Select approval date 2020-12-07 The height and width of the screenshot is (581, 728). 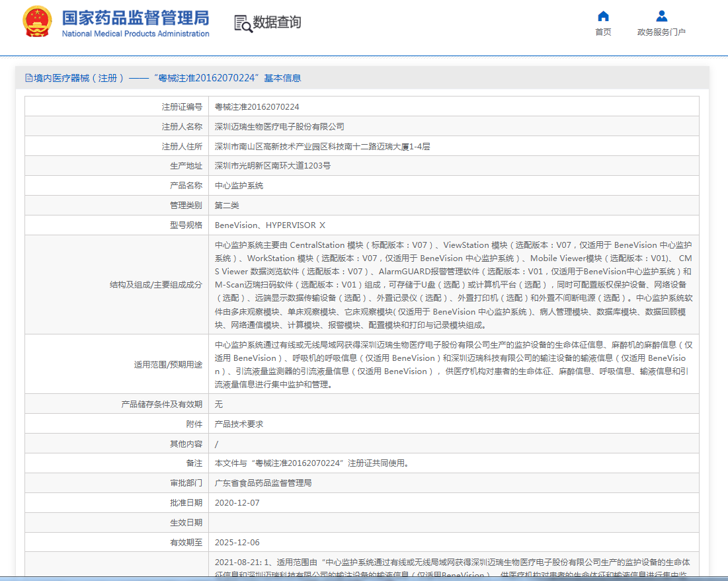tap(237, 502)
